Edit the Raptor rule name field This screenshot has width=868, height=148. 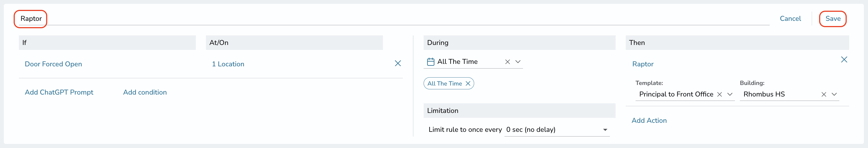(x=392, y=19)
